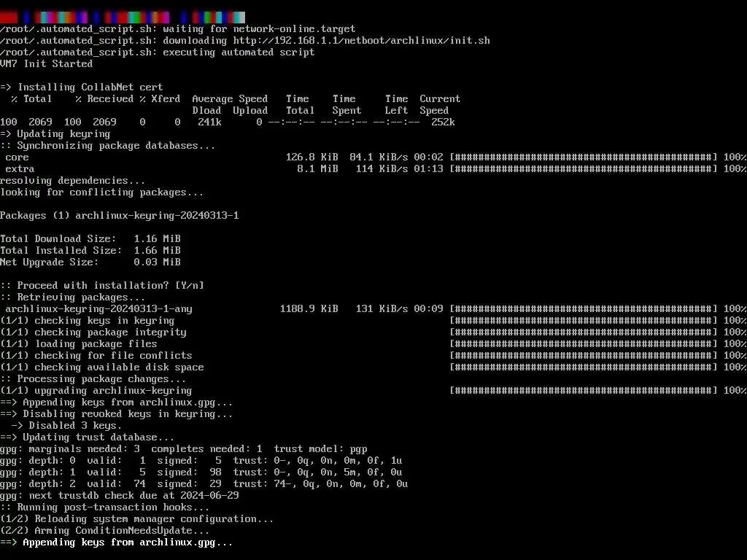Click the "executing automated script" line
The height and width of the screenshot is (560, 747).
pyautogui.click(x=158, y=52)
